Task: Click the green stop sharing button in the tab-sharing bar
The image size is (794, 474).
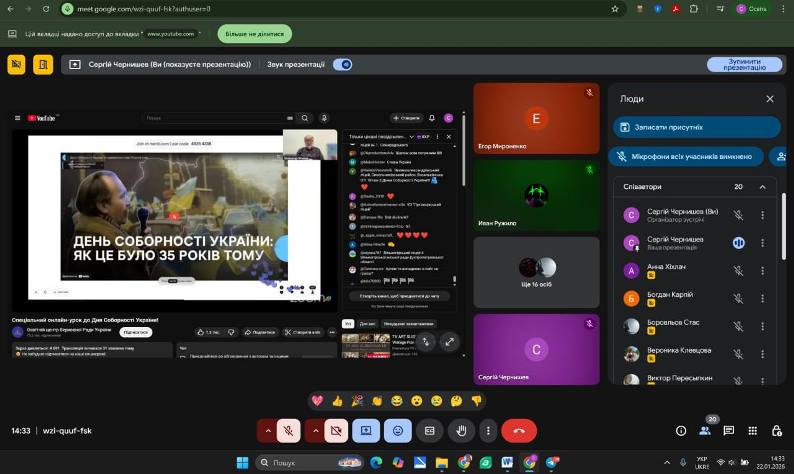Action: (x=255, y=34)
